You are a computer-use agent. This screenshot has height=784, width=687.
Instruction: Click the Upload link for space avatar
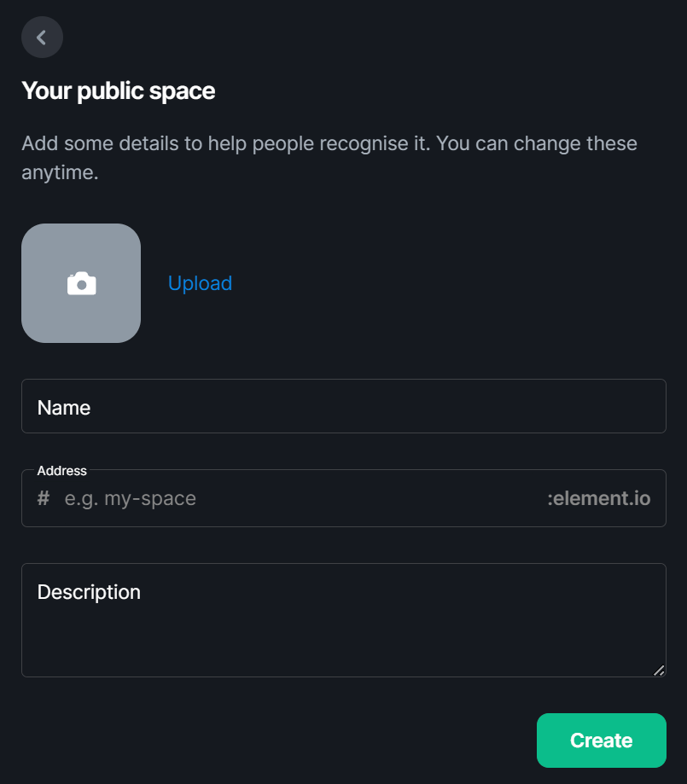coord(201,283)
